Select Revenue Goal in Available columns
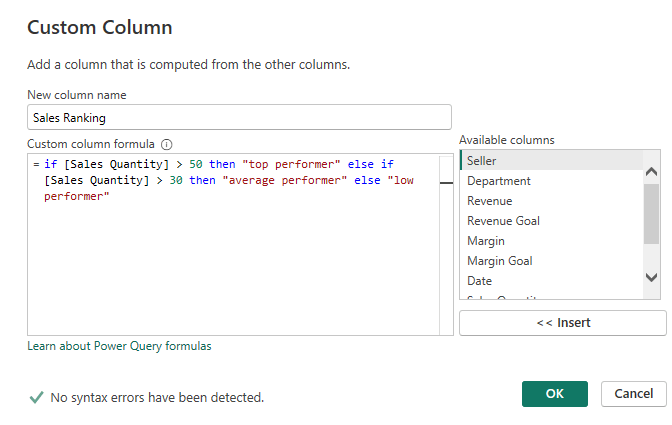This screenshot has height=425, width=672. coord(551,221)
